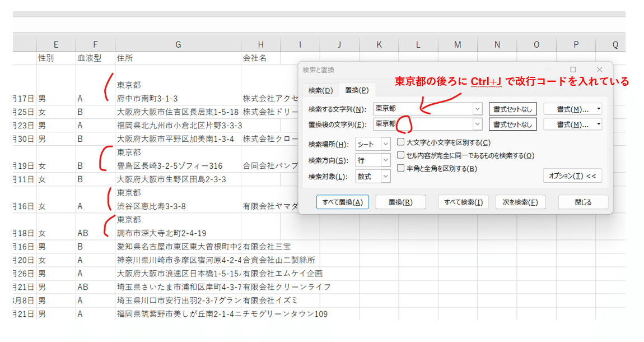The height and width of the screenshot is (342, 644).
Task: Open the 検索方向 dropdown showing 行
Action: [373, 160]
